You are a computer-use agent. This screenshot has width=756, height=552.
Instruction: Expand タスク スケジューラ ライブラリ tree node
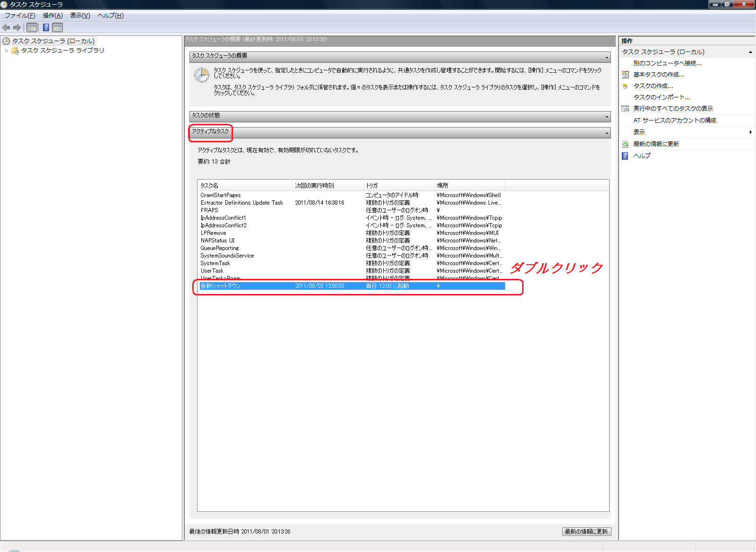click(7, 51)
